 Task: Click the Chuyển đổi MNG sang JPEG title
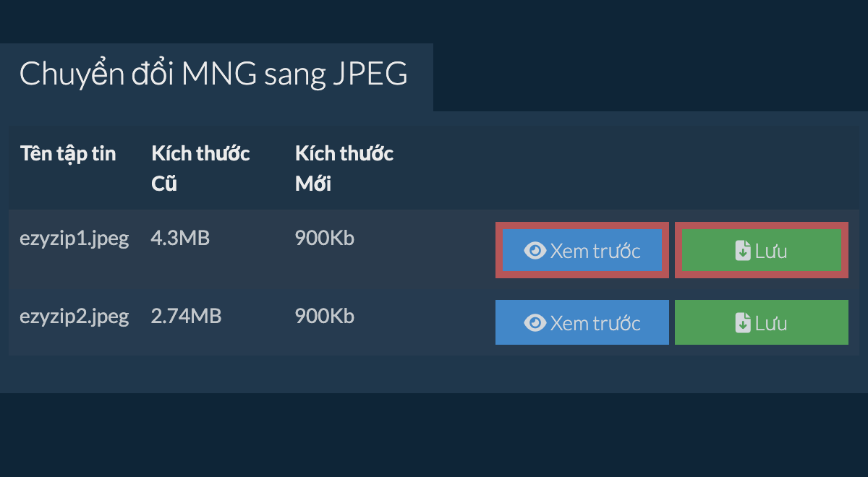[x=213, y=74]
